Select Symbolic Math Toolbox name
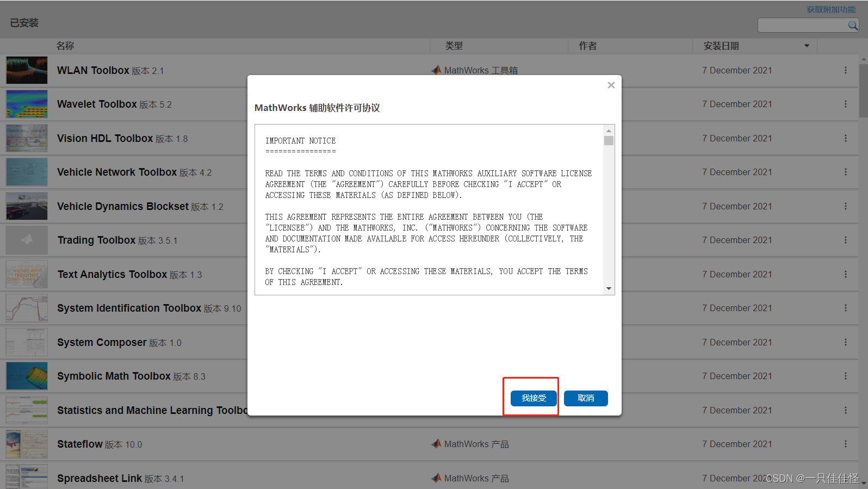This screenshot has height=489, width=868. (114, 376)
